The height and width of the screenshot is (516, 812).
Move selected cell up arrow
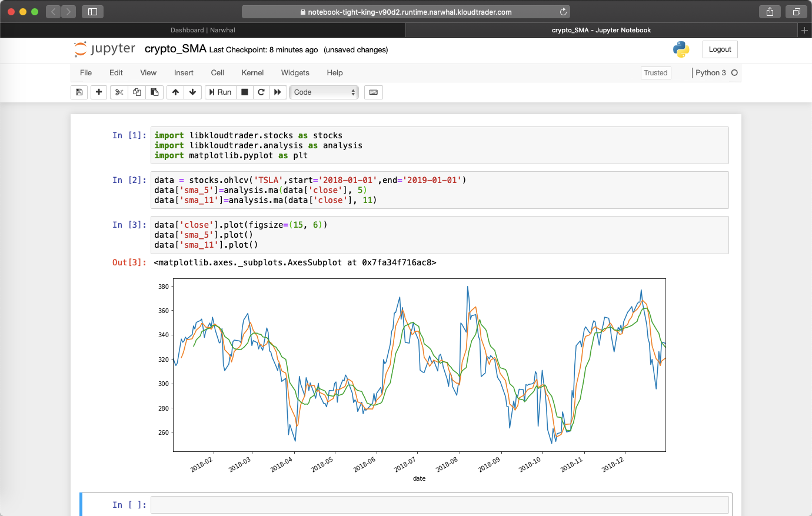point(175,92)
